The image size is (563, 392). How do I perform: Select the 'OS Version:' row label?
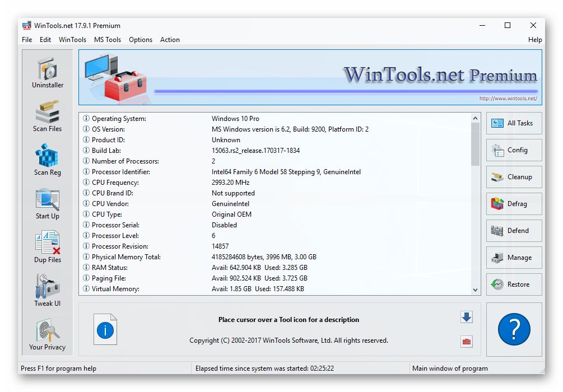click(x=108, y=129)
